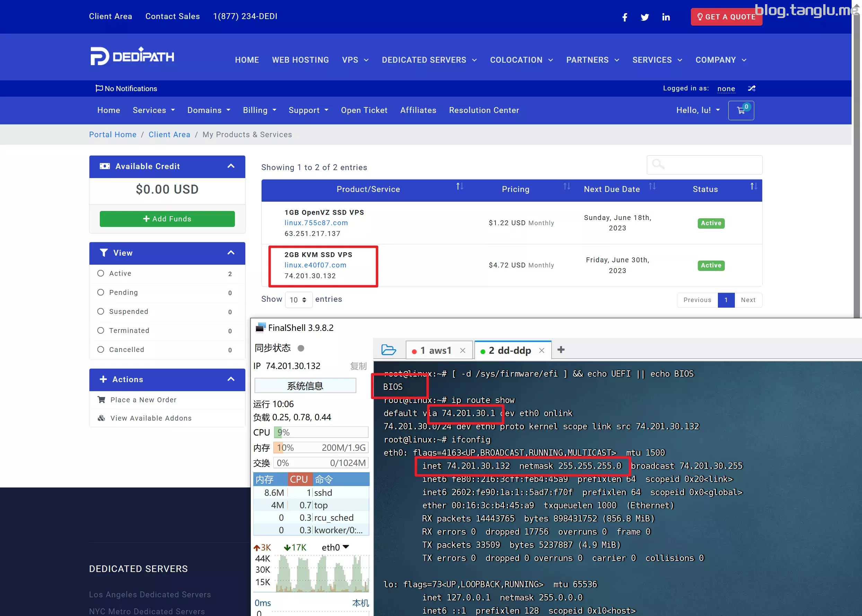The height and width of the screenshot is (616, 862).
Task: Click the linux.e40f07.com hyperlink
Action: [315, 265]
